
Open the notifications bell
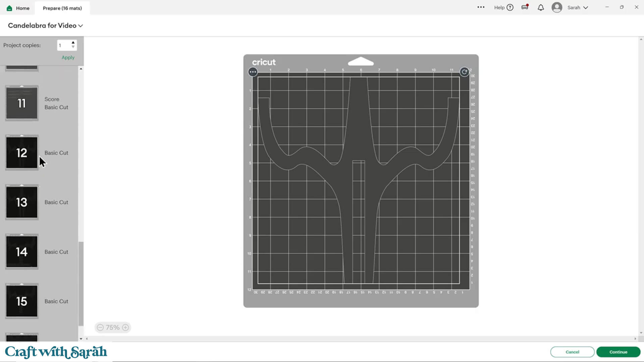(541, 8)
